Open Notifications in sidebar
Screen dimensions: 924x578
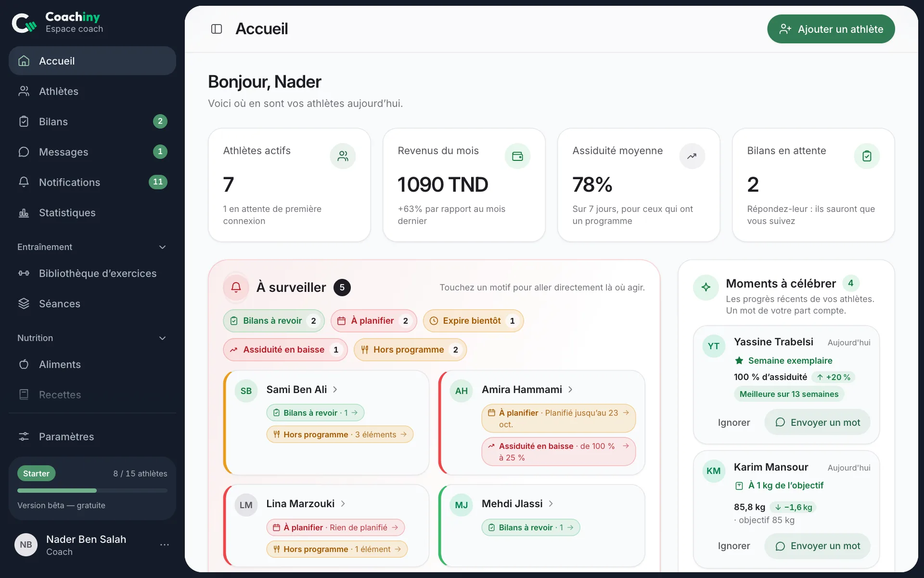[92, 183]
